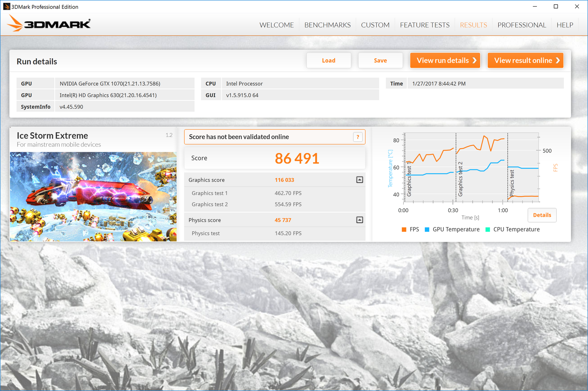Open the PROFESSIONAL tab
The height and width of the screenshot is (391, 588).
pos(522,25)
